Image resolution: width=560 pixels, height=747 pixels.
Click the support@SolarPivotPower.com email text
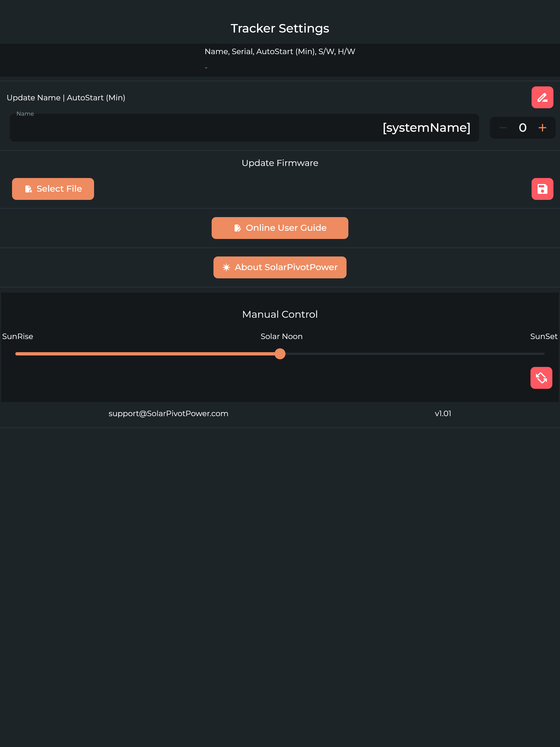point(168,413)
